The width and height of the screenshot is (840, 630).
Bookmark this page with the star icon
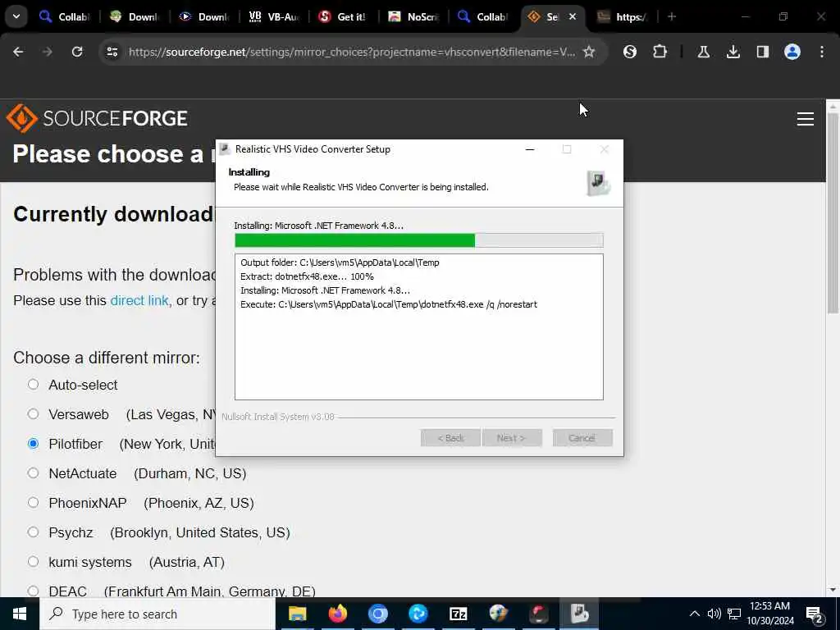click(589, 52)
